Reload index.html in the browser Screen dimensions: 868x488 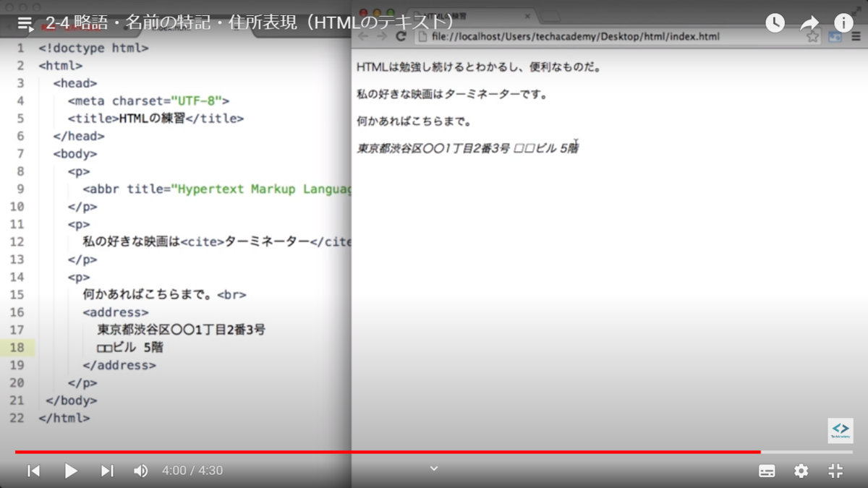402,35
